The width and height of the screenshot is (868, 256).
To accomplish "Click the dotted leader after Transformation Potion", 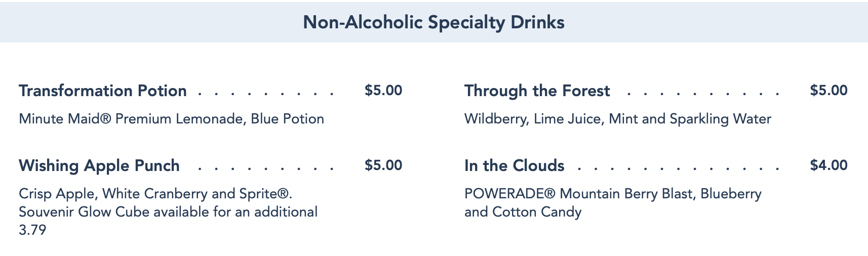I will coord(266,94).
